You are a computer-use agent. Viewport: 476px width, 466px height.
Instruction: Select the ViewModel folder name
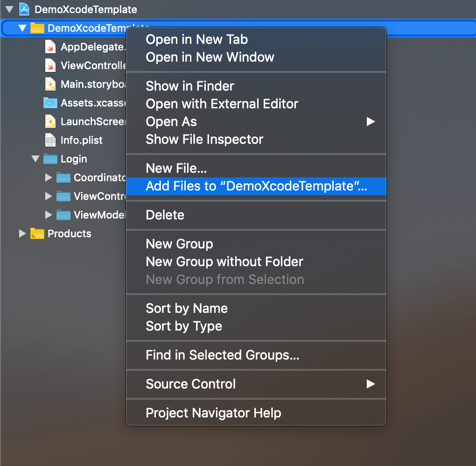click(x=99, y=215)
